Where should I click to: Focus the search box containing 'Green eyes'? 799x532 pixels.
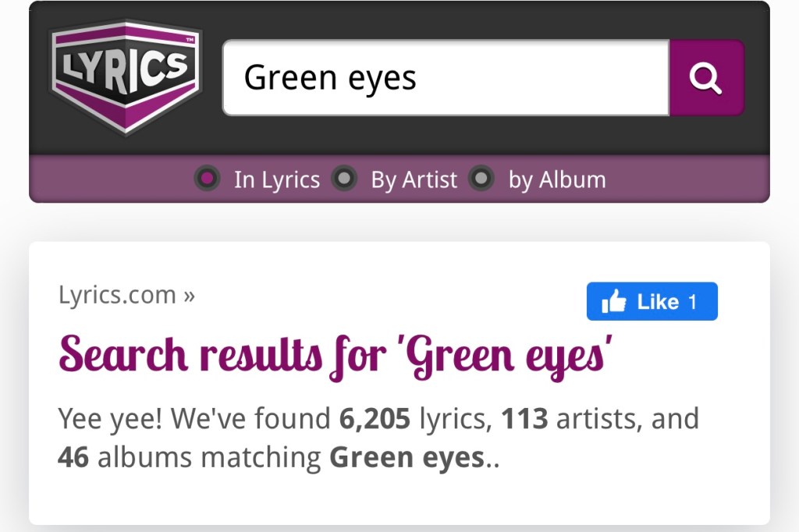[446, 78]
